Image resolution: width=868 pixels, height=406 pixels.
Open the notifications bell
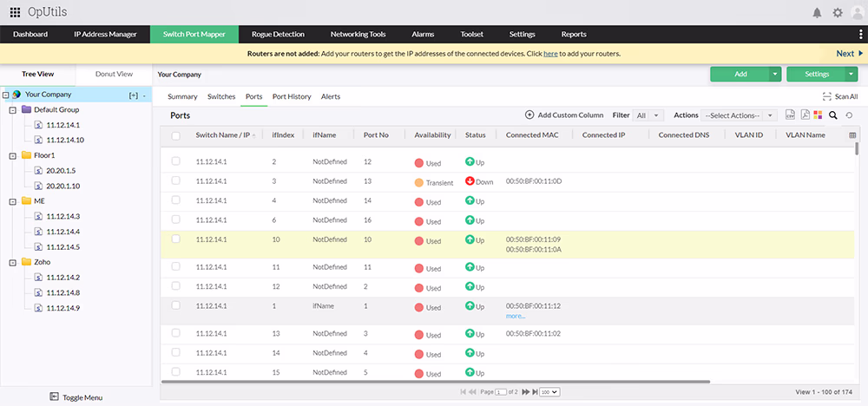[817, 13]
